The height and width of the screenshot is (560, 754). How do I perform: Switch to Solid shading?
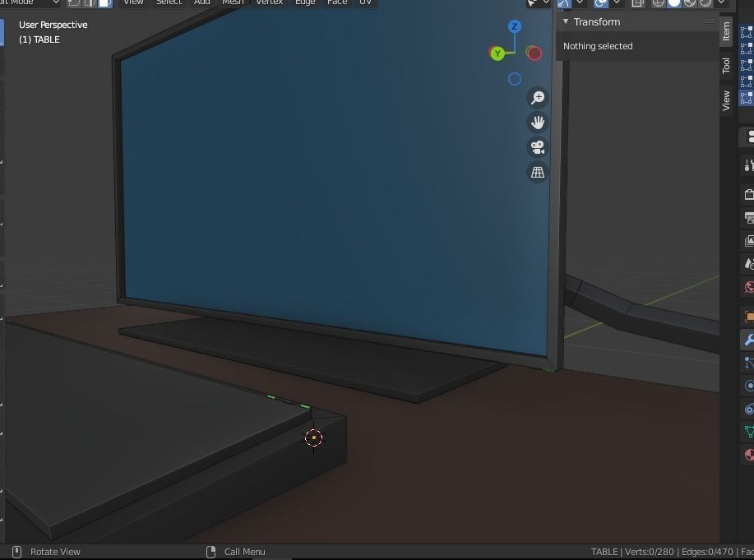tap(674, 3)
